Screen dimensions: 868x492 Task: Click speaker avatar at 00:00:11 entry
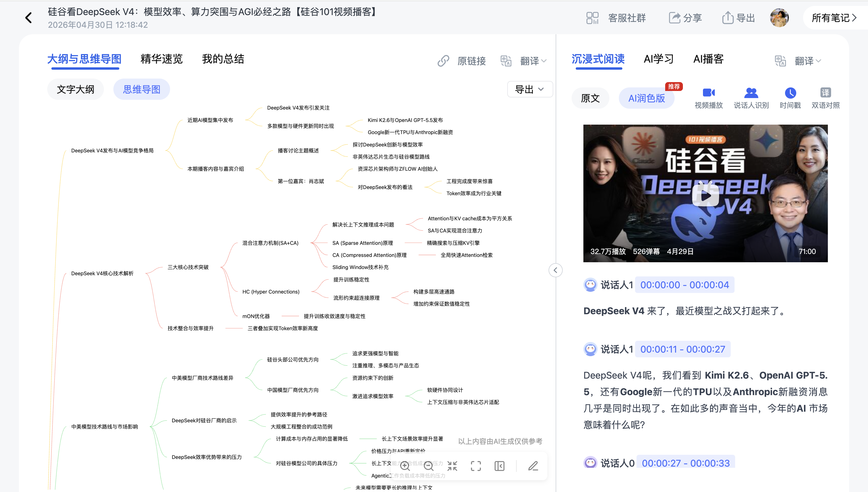click(x=590, y=349)
